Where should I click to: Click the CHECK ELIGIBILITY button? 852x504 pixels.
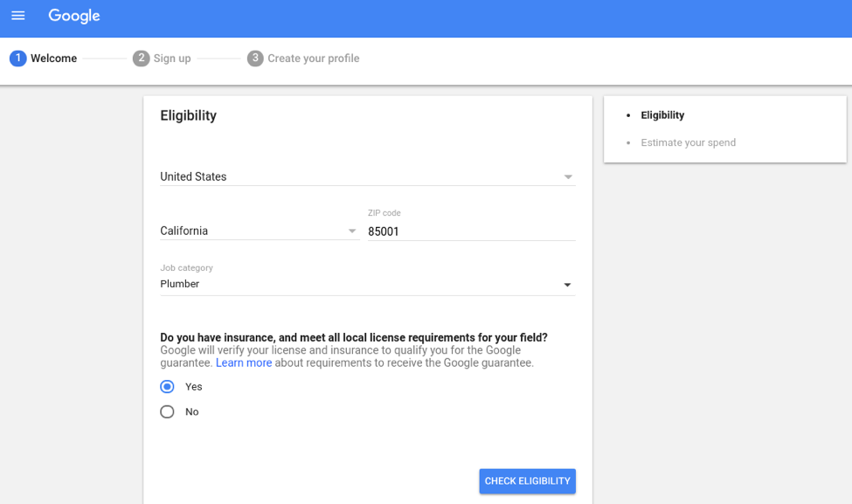tap(527, 480)
